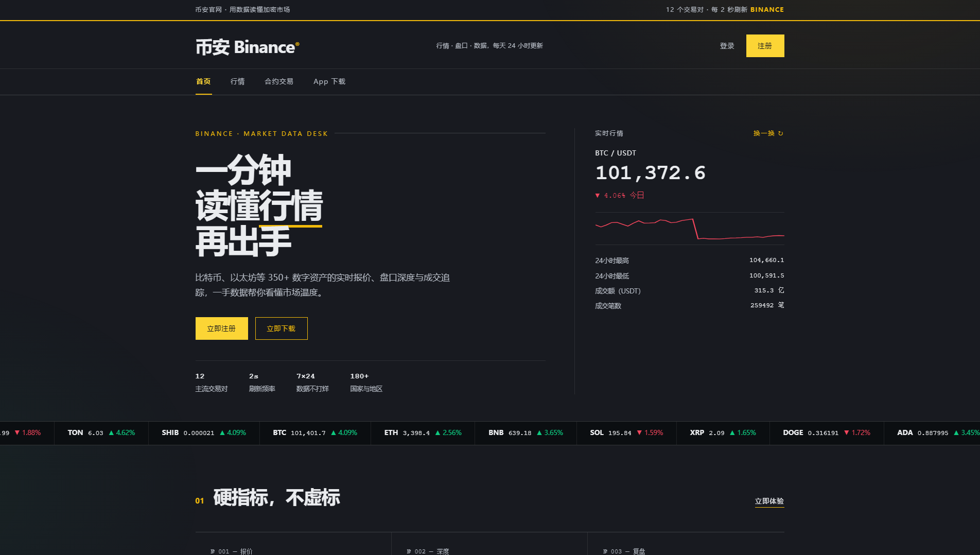The width and height of the screenshot is (980, 555).
Task: Select the ETH ticker item
Action: pos(423,433)
